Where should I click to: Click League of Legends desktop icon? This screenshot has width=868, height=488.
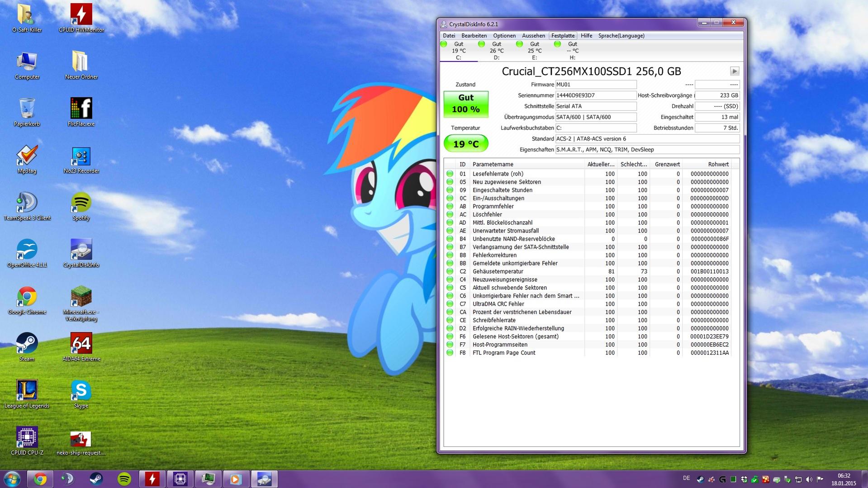pyautogui.click(x=27, y=394)
